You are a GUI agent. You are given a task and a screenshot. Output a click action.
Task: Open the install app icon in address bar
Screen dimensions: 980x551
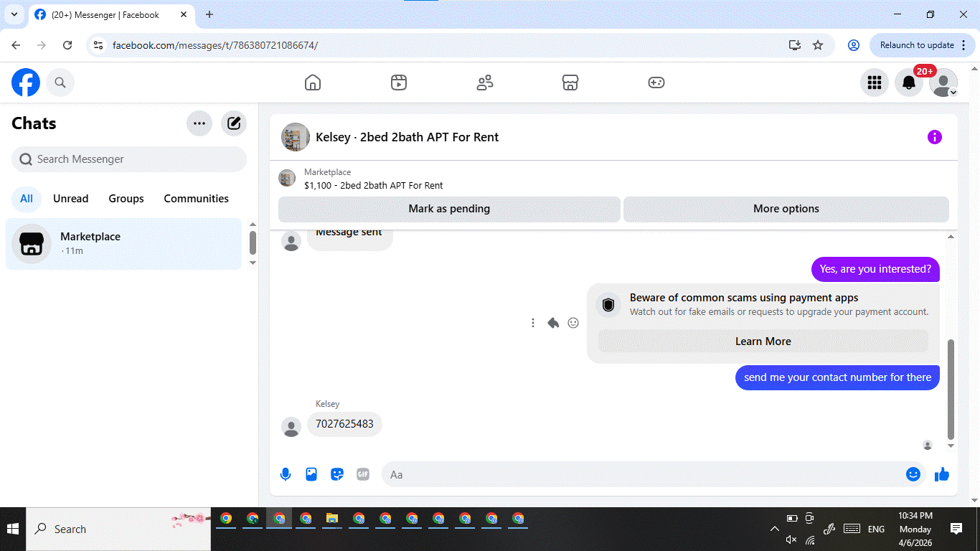pos(795,45)
